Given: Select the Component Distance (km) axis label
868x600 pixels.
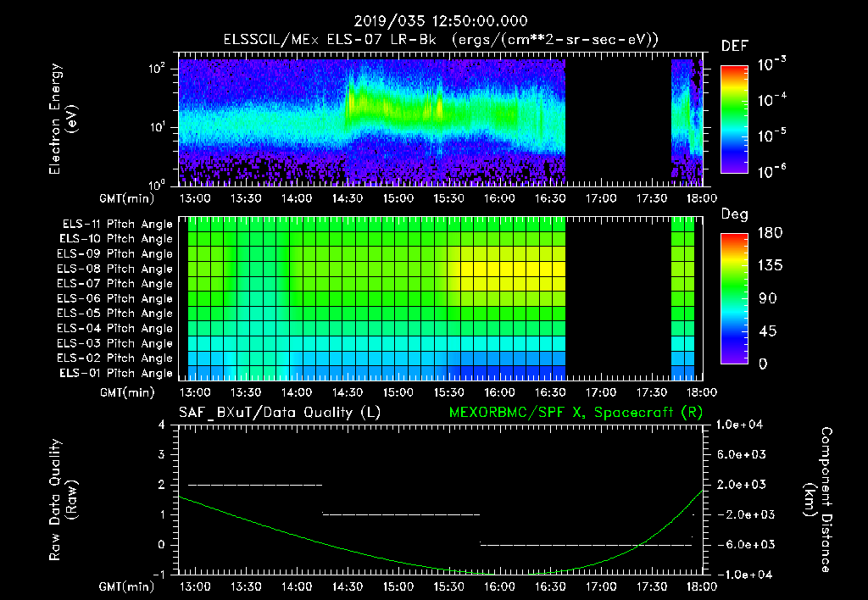Looking at the screenshot, I should pyautogui.click(x=818, y=499).
